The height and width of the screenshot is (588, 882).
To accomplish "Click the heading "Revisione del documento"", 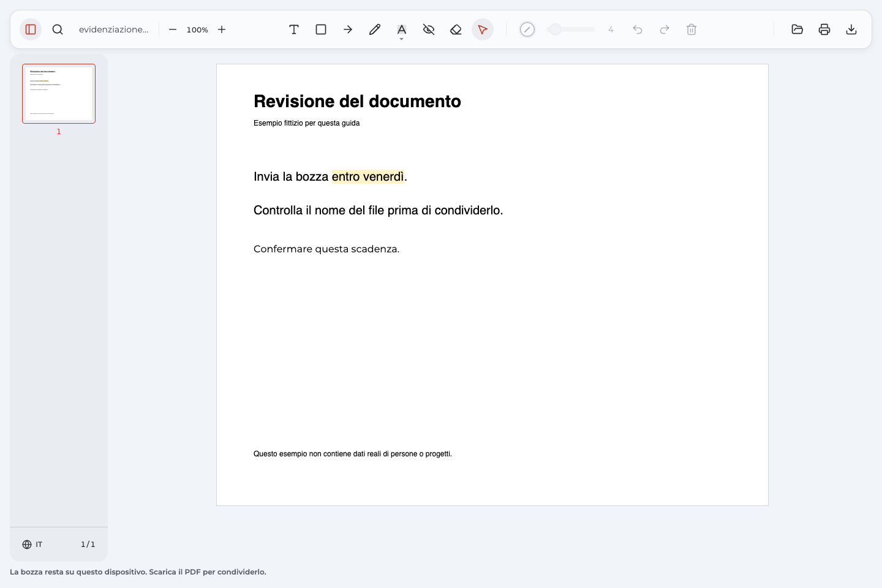I will coord(357,101).
